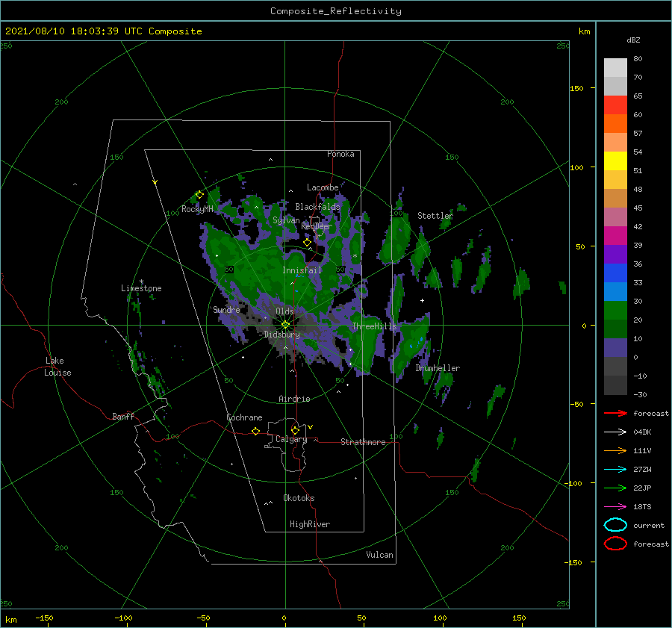Click the Stettler town label
672x628 pixels.
pos(435,216)
